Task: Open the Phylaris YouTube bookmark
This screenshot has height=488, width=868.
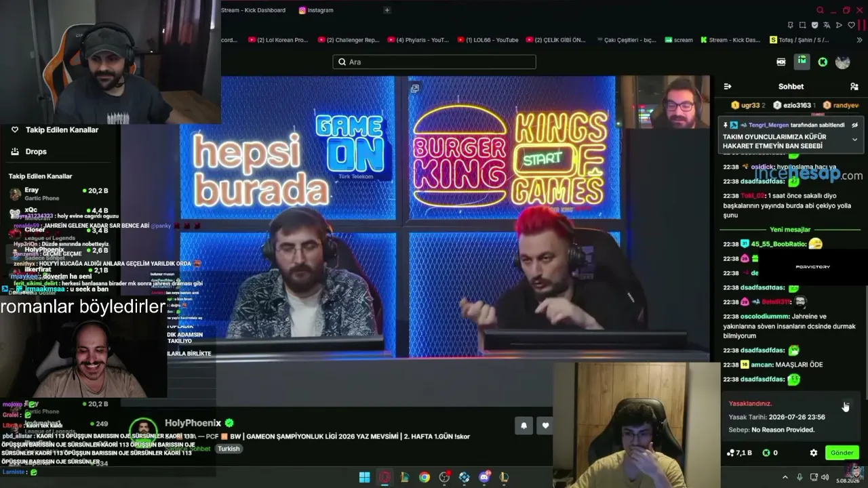Action: click(418, 40)
